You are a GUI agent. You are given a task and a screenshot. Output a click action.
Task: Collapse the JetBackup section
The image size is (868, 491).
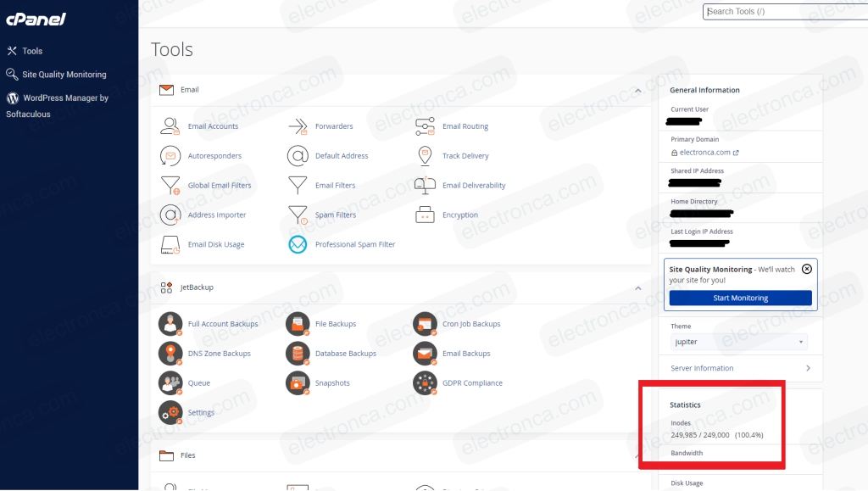point(637,288)
